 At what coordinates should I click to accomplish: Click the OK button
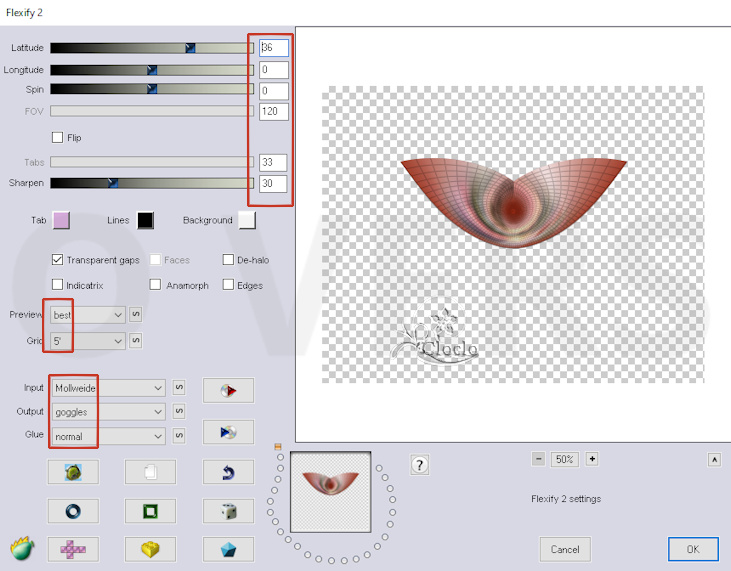point(692,549)
